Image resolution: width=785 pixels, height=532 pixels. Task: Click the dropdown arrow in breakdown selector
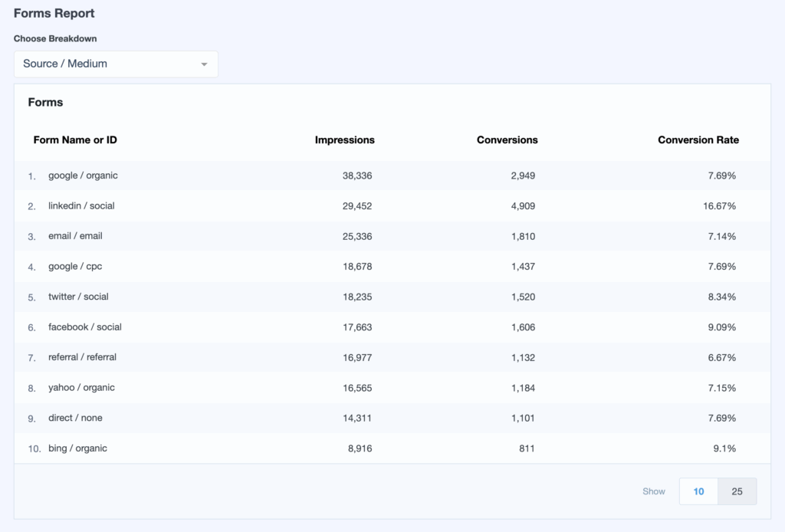(204, 64)
